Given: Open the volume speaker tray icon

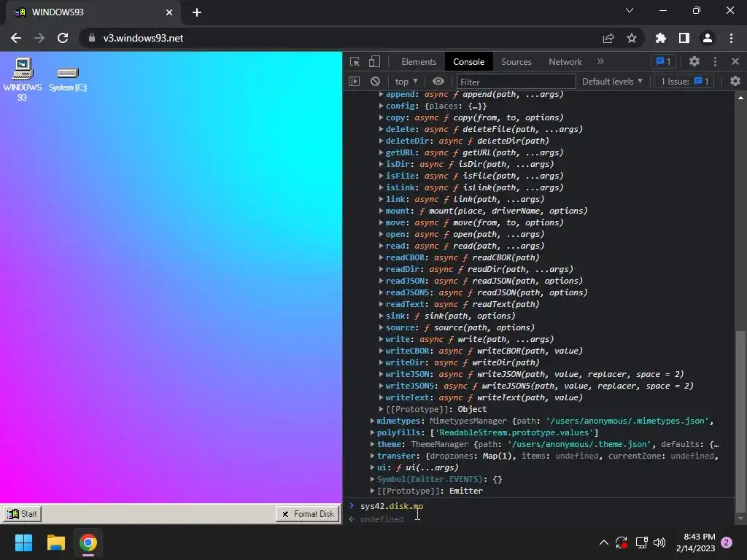Looking at the screenshot, I should point(659,542).
